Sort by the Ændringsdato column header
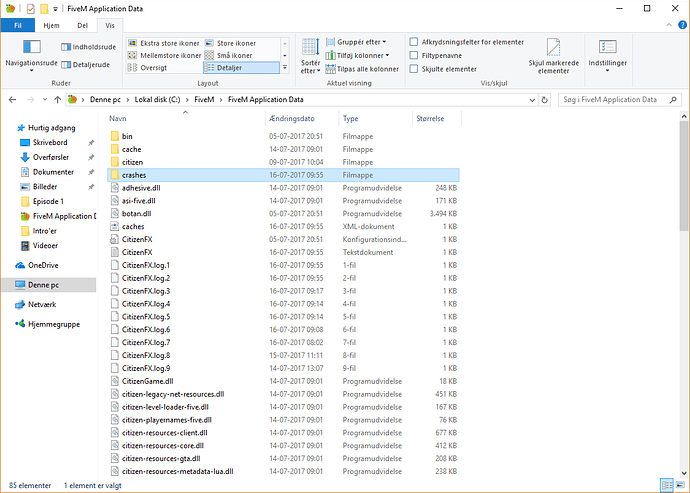The height and width of the screenshot is (493, 690). click(302, 118)
